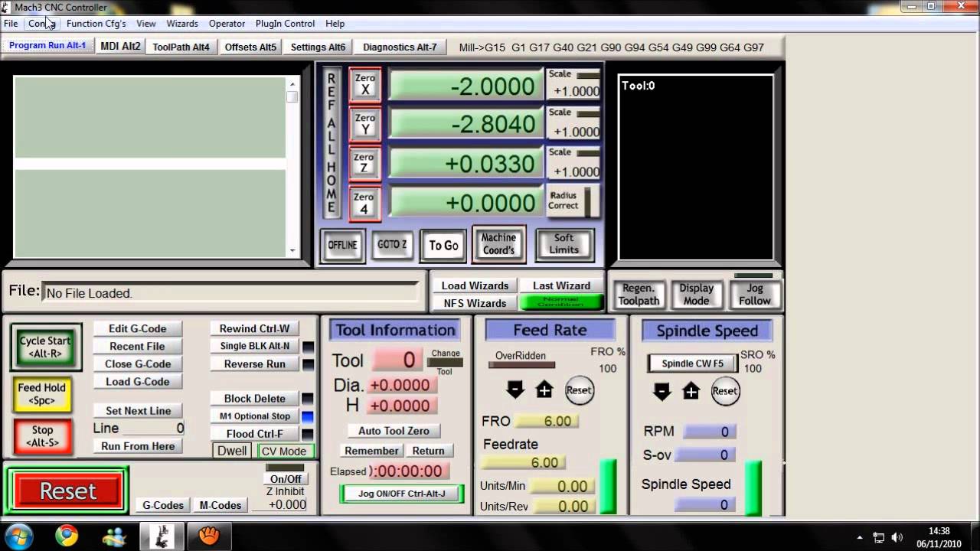Open the Operator menu

click(227, 24)
